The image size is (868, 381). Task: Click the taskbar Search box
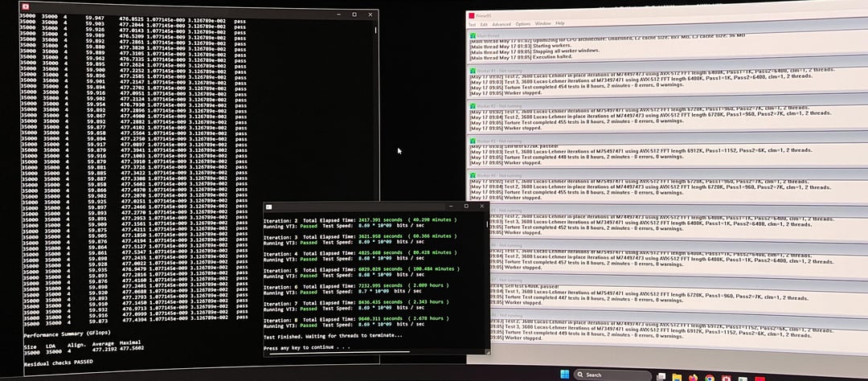(x=612, y=375)
